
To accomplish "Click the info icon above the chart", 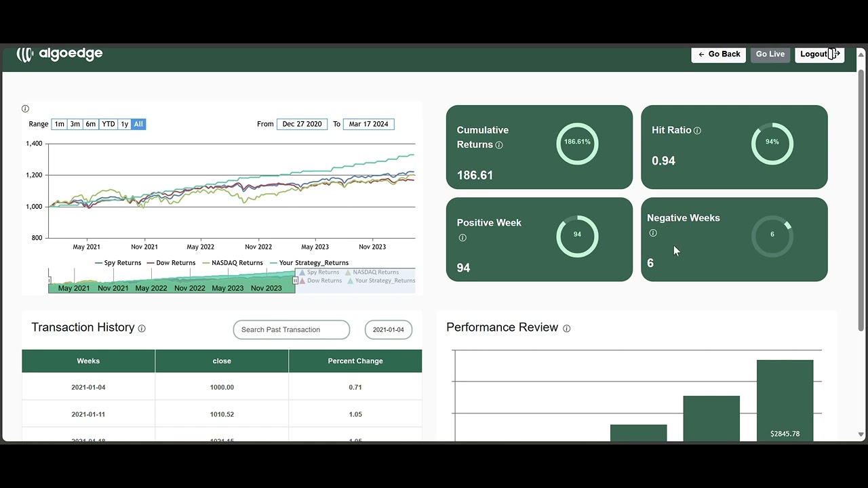I will pos(25,108).
